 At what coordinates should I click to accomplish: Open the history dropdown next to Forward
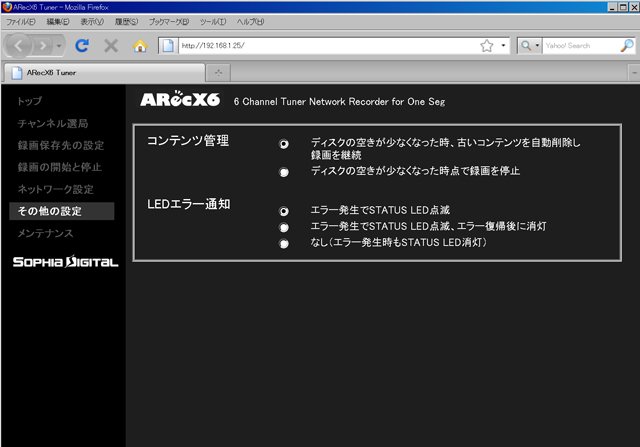click(x=59, y=46)
